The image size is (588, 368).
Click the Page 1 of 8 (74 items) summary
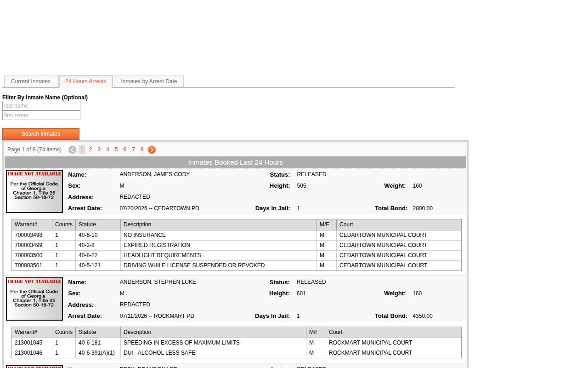pos(34,149)
